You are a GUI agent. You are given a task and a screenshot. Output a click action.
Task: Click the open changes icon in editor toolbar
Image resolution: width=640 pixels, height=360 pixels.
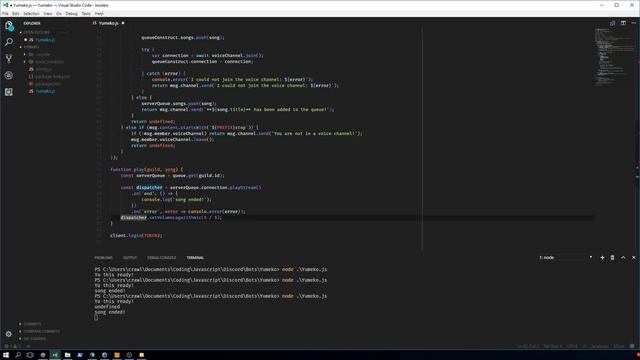click(613, 23)
